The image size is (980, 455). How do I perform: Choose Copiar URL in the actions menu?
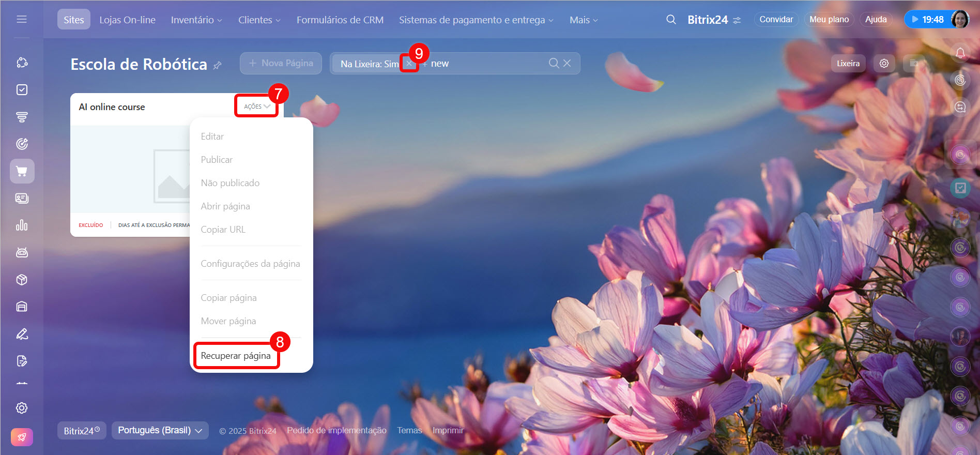223,230
